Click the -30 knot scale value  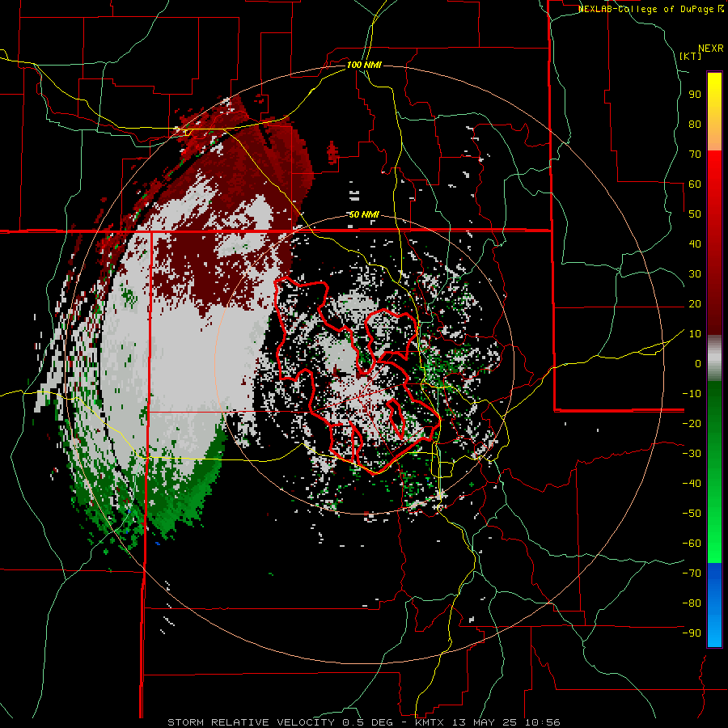[x=692, y=454]
